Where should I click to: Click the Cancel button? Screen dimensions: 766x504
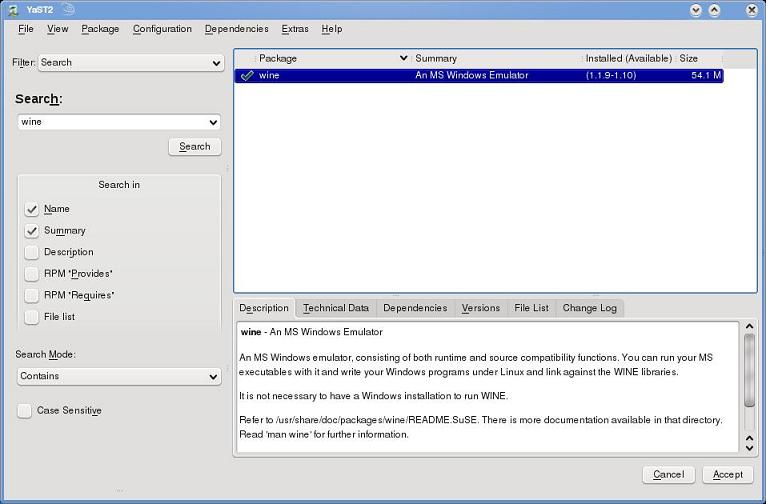pyautogui.click(x=668, y=475)
